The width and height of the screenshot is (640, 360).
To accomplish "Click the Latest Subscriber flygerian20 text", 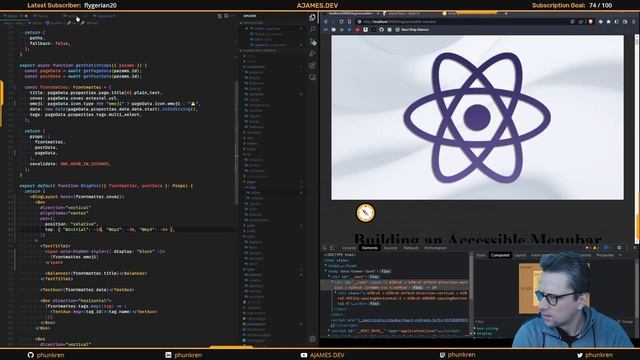I will [72, 5].
